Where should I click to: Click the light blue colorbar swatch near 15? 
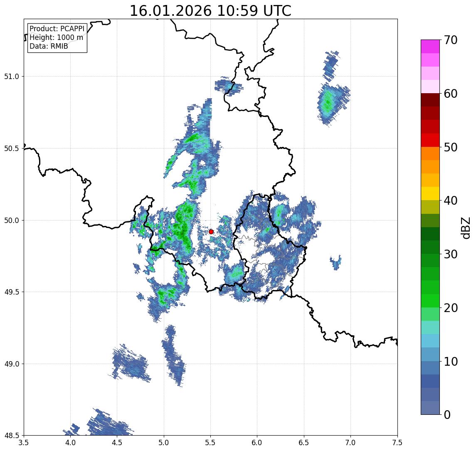click(430, 341)
